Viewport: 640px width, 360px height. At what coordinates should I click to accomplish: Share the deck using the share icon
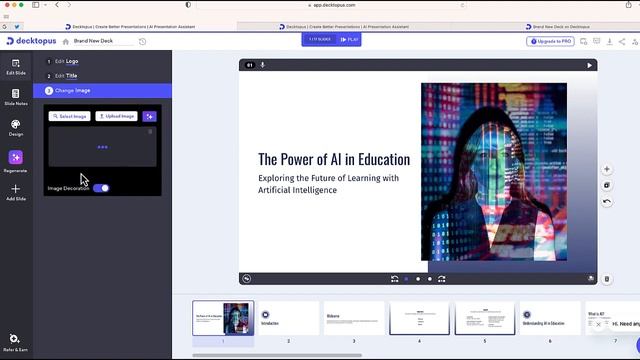(622, 41)
